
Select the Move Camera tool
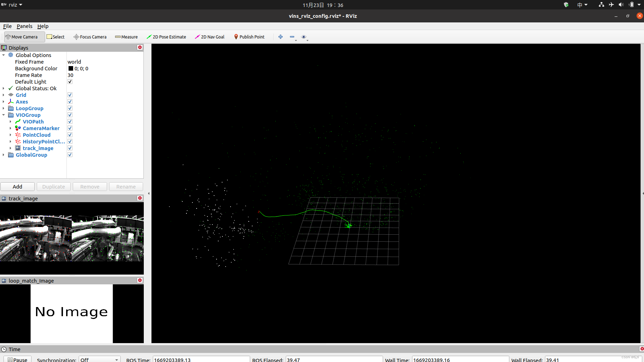click(24, 37)
